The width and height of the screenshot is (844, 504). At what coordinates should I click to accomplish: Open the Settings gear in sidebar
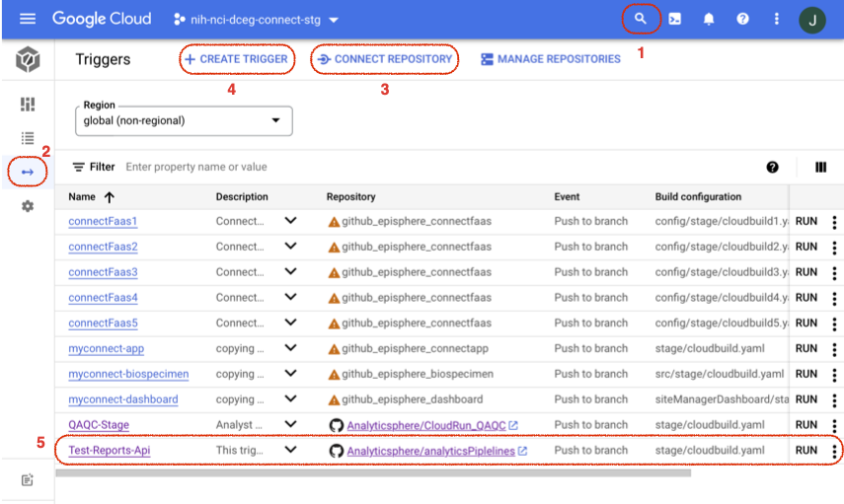coord(28,206)
